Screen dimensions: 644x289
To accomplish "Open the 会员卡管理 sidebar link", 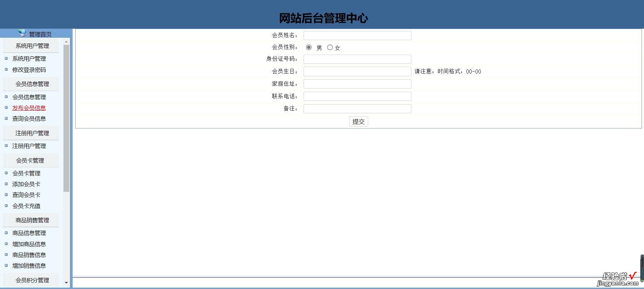I will 26,173.
